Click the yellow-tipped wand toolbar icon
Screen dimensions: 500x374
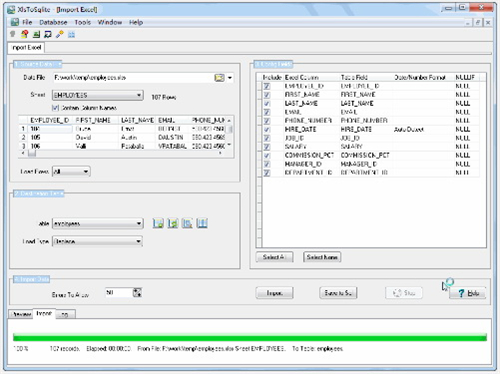click(60, 34)
